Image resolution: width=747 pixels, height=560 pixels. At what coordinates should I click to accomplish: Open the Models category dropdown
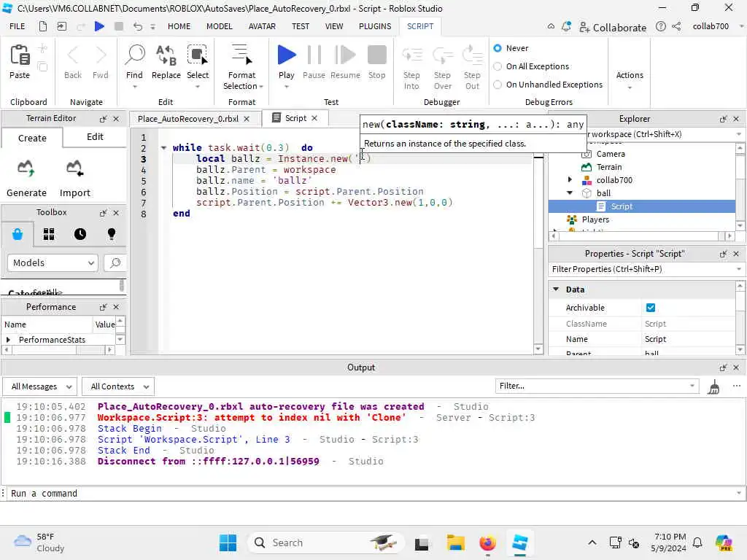pos(53,262)
